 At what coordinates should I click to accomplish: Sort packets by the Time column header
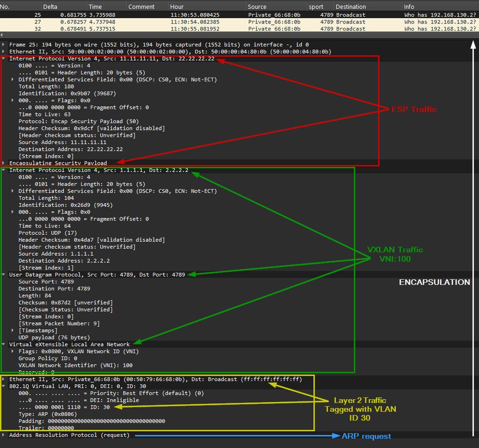(106, 7)
